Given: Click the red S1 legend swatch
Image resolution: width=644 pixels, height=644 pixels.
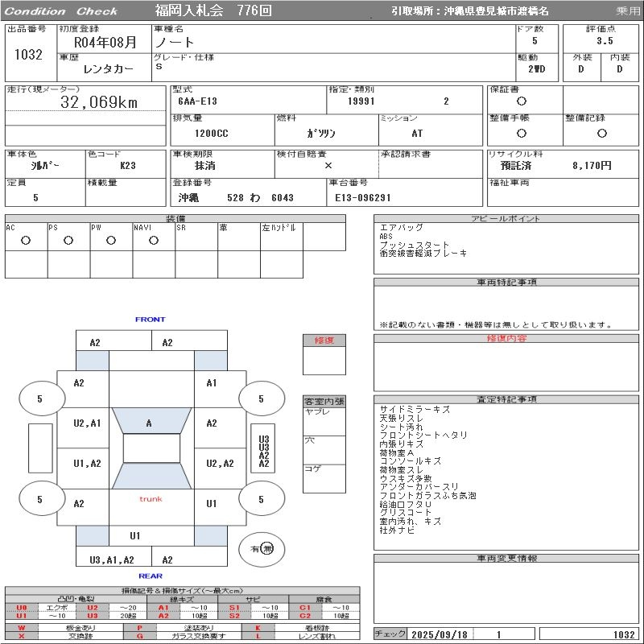Looking at the screenshot, I should click(x=234, y=608).
